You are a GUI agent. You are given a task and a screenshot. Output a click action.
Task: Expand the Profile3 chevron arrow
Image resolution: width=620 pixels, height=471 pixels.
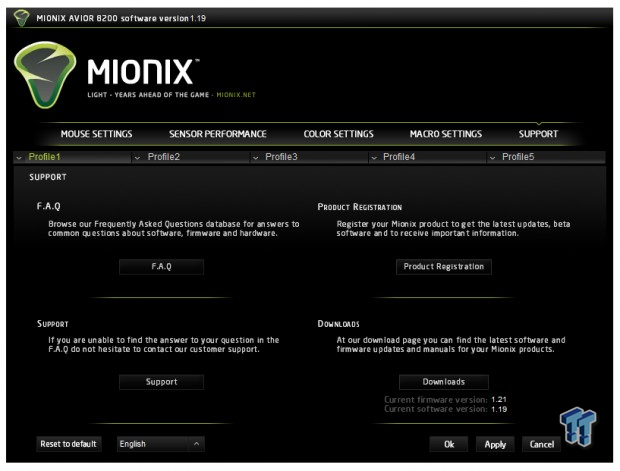tap(255, 158)
